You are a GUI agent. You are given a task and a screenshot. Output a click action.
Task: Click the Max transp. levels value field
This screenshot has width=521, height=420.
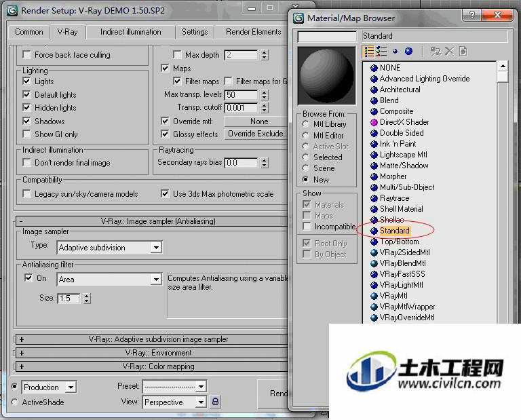click(242, 95)
